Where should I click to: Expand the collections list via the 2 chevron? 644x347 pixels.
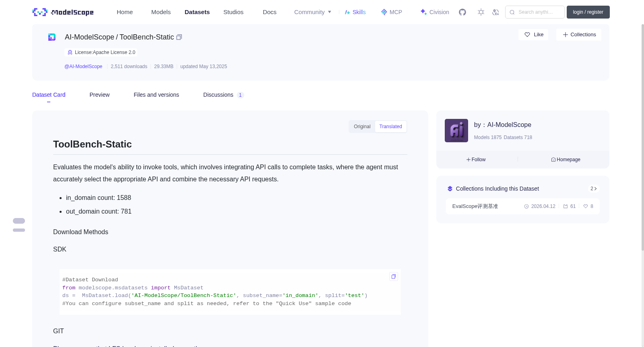point(593,189)
